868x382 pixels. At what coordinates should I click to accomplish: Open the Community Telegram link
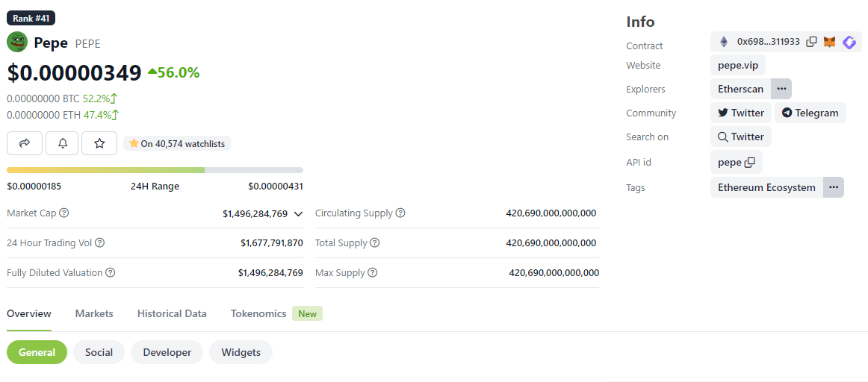pyautogui.click(x=810, y=113)
